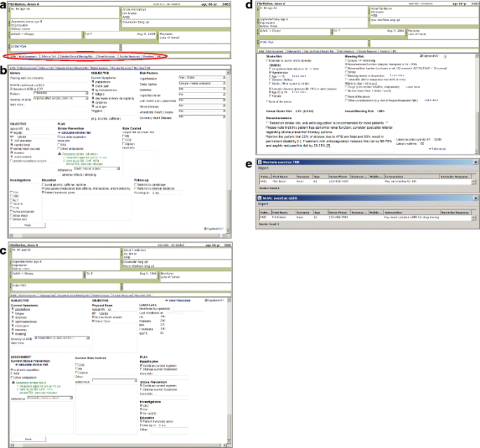Open Patient Handouts tab in panel d
Image resolution: width=480 pixels, height=448 pixels.
coord(346,51)
